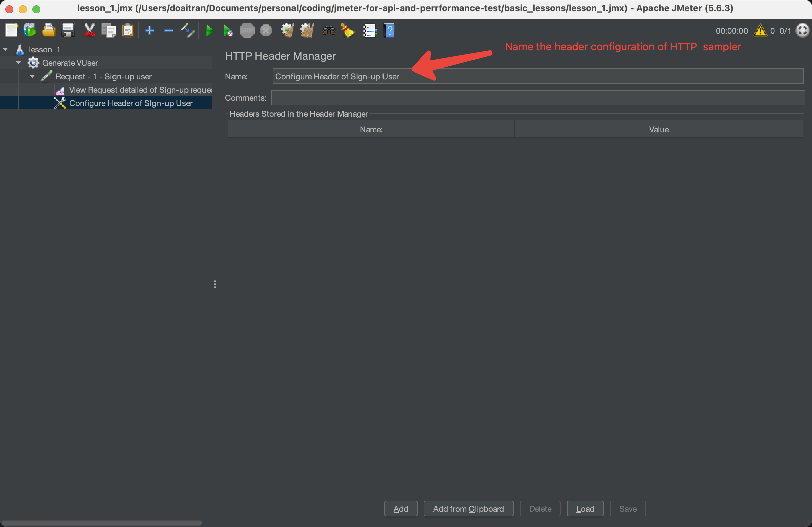Select View Request detailed of Sign-up listener

(x=140, y=90)
